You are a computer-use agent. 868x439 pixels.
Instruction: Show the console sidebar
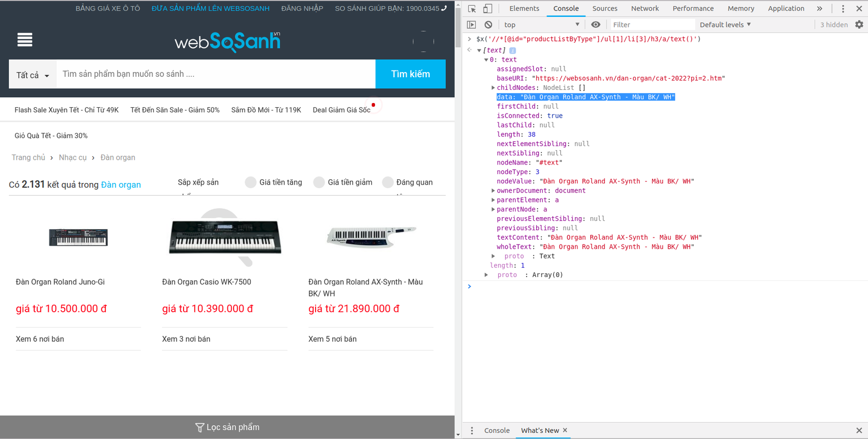(471, 25)
